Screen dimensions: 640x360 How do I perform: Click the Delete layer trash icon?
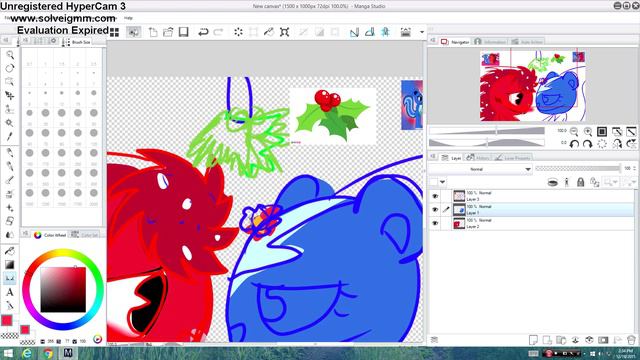click(631, 340)
